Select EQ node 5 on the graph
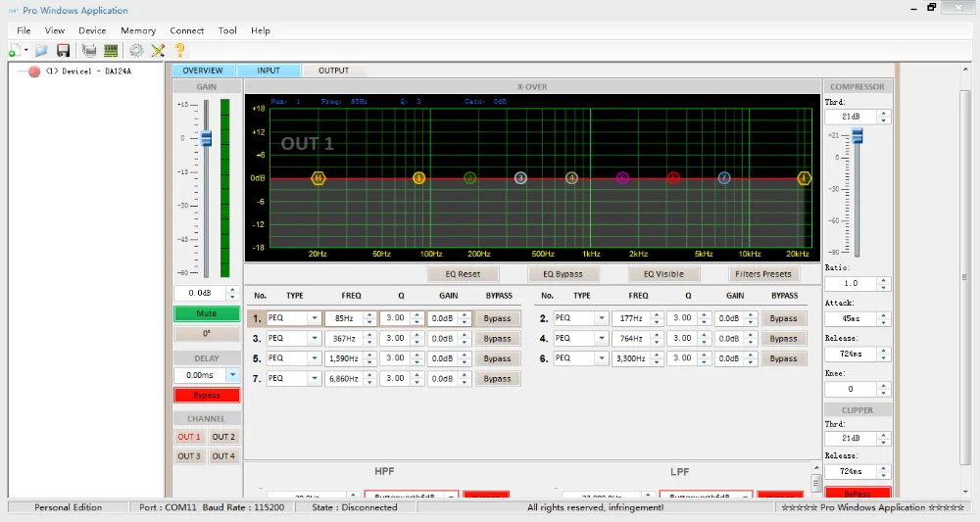The width and height of the screenshot is (980, 522). (x=622, y=178)
